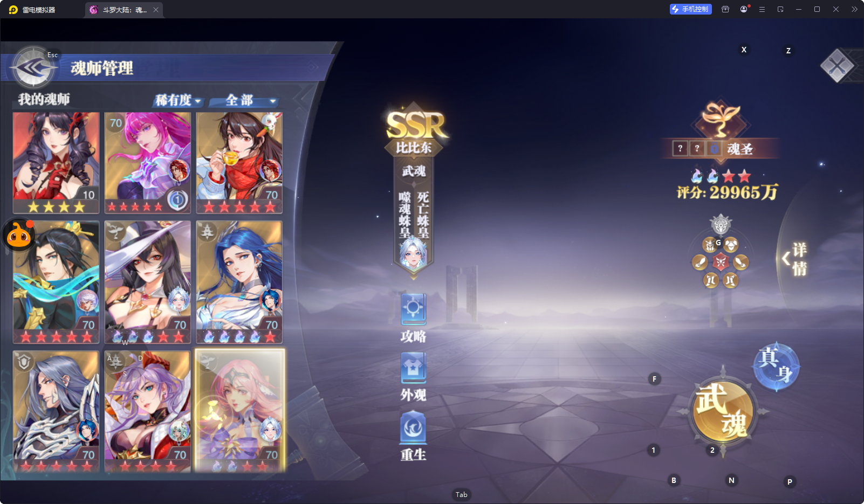The height and width of the screenshot is (504, 864).
Task: Open the emulator hamburger menu
Action: point(762,9)
